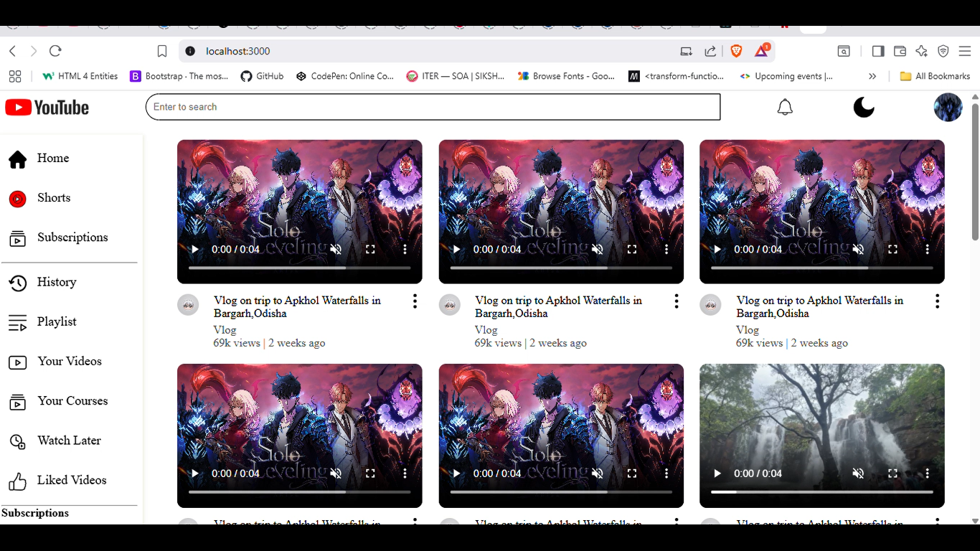The width and height of the screenshot is (980, 551).
Task: Play the last video in the top row
Action: click(717, 250)
